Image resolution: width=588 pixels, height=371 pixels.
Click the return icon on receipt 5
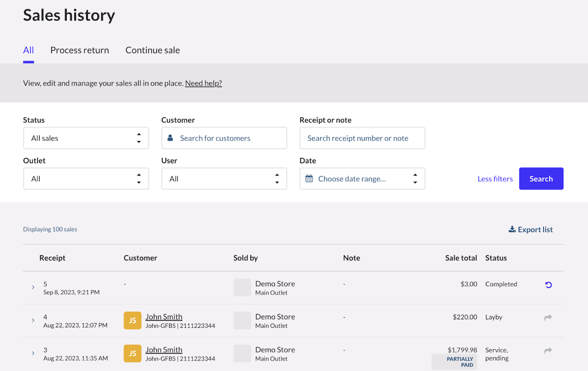548,285
